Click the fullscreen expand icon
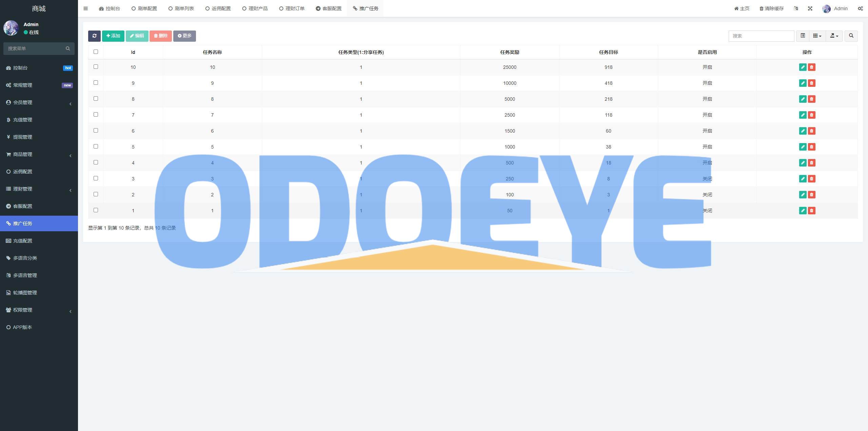The image size is (868, 431). 809,8
